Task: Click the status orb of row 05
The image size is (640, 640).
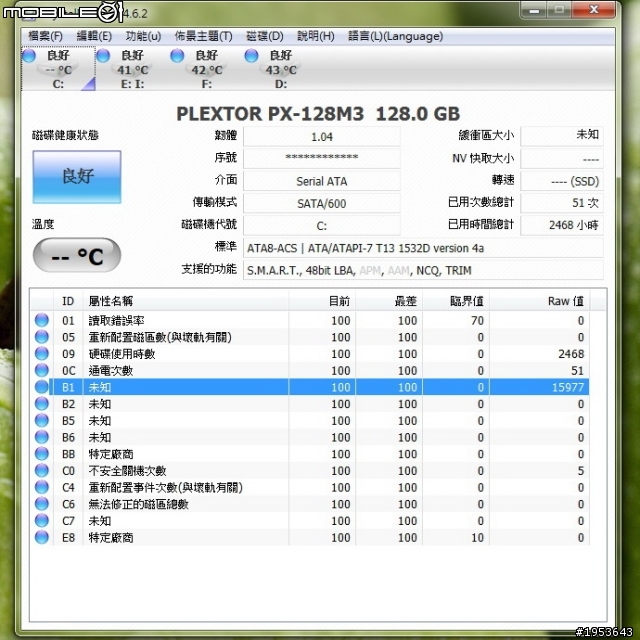Action: tap(42, 337)
